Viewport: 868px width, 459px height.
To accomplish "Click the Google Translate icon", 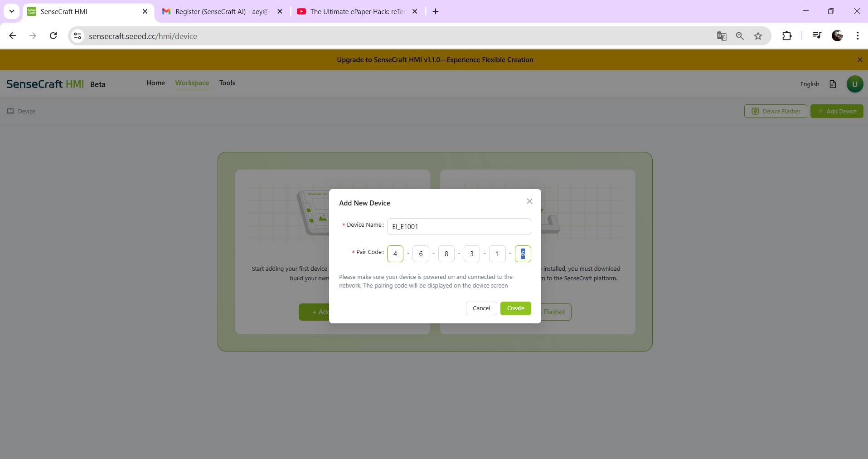I will tap(722, 36).
